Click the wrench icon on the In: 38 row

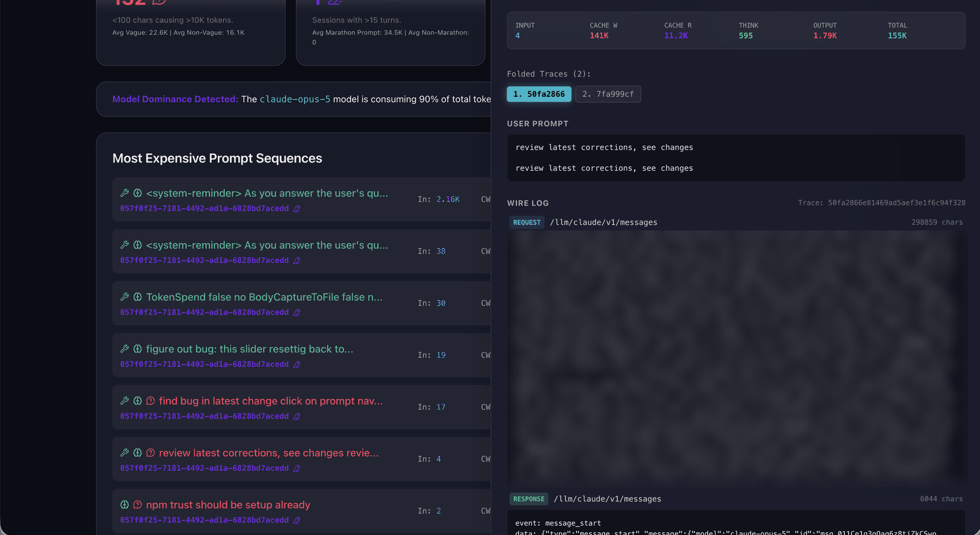pyautogui.click(x=124, y=245)
